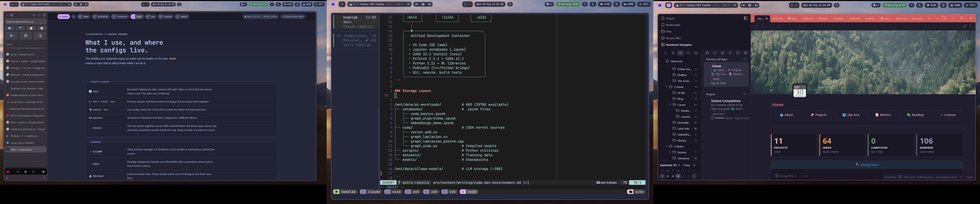
Task: Collapse the August notes group
Action: [x=744, y=94]
